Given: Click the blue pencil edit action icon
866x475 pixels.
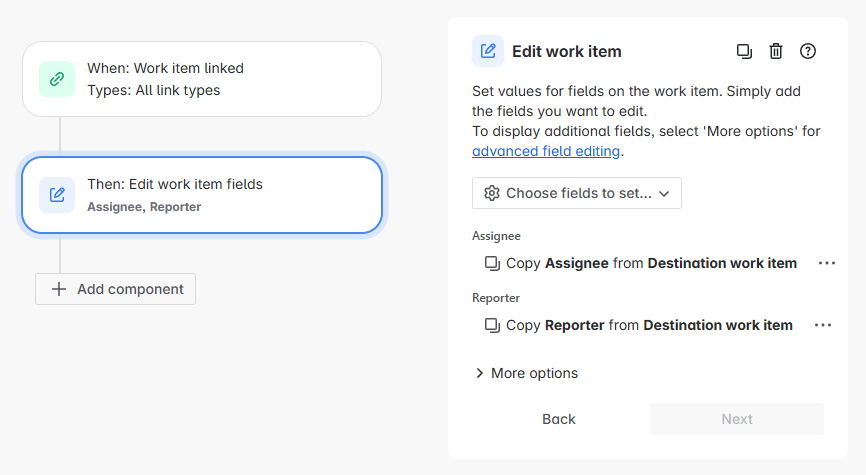Looking at the screenshot, I should coord(57,195).
